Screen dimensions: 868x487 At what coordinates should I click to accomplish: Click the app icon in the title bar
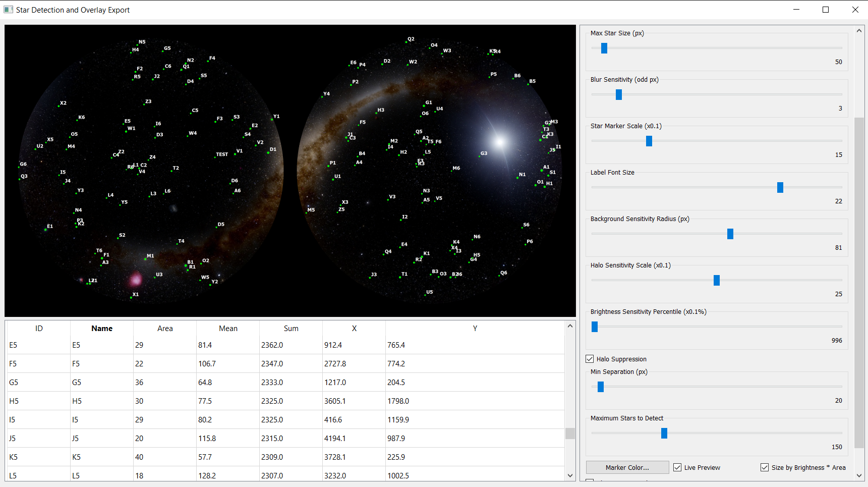click(x=8, y=10)
